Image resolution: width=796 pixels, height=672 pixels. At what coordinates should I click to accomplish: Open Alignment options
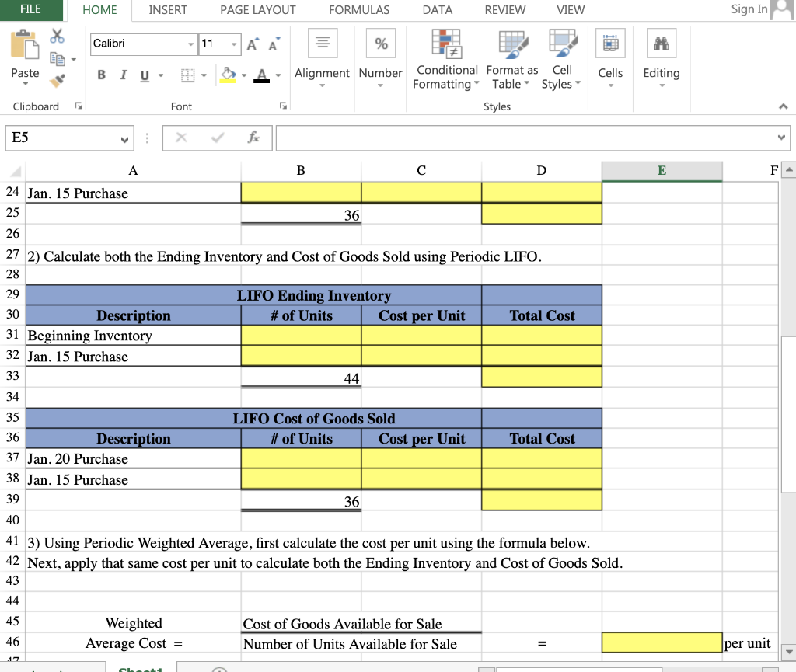[323, 57]
